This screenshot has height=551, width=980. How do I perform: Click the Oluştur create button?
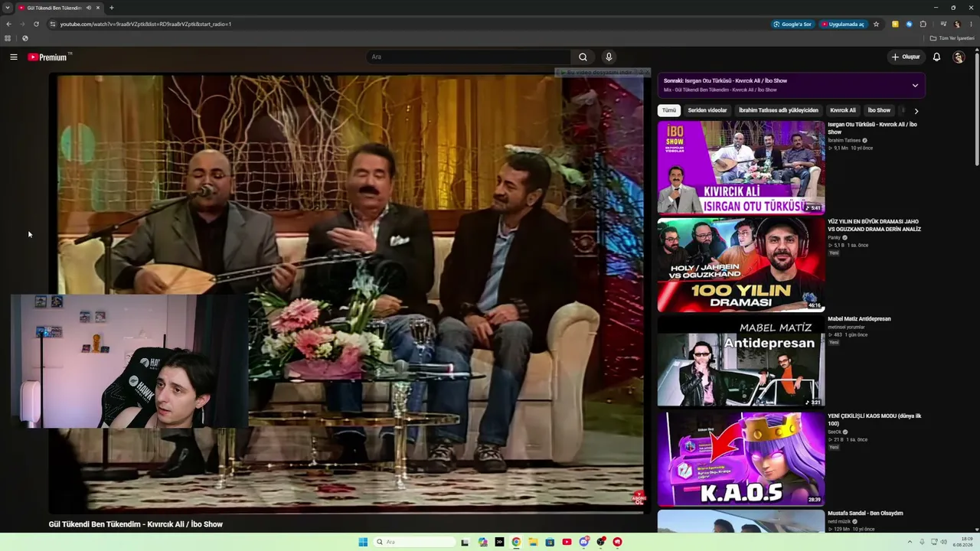point(906,57)
